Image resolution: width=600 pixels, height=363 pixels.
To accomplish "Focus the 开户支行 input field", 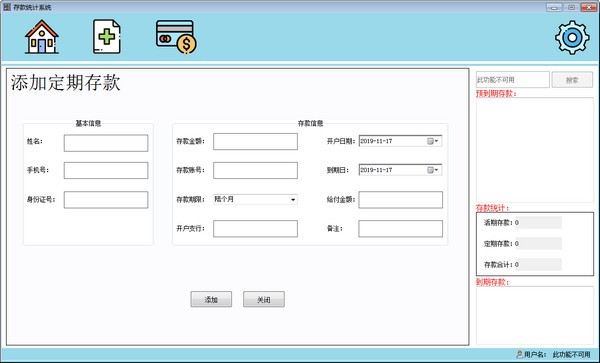I will 255,229.
